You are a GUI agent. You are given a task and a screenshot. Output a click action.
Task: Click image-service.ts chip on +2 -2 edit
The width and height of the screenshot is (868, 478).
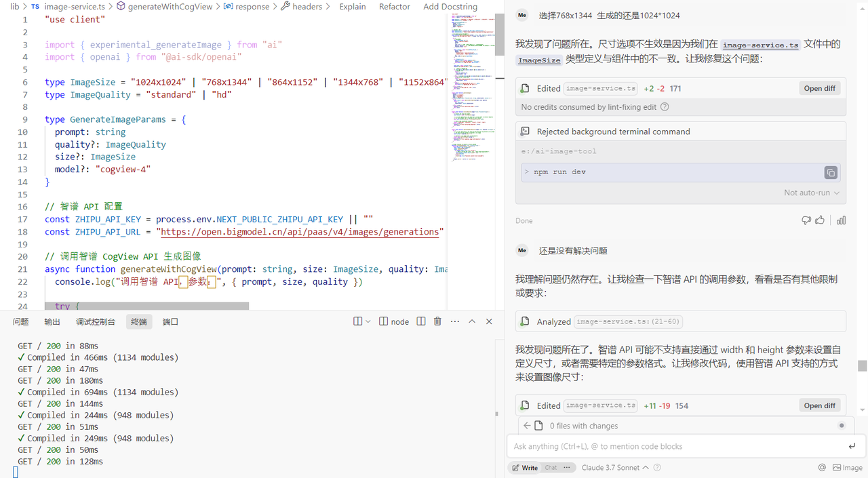(x=601, y=88)
